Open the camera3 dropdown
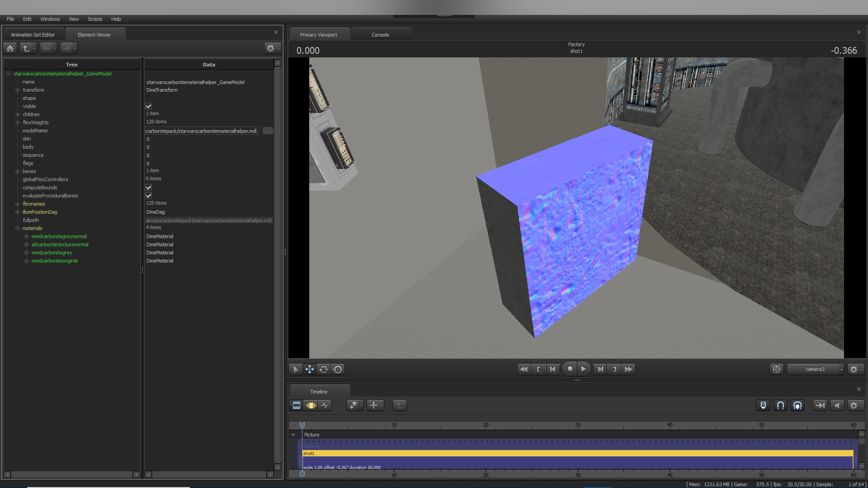The image size is (868, 488). 816,370
